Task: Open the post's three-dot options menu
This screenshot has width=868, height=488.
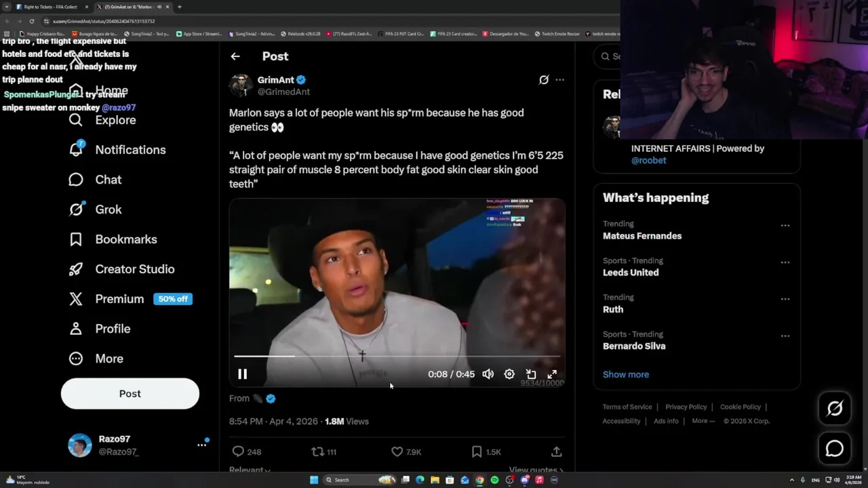Action: (559, 80)
